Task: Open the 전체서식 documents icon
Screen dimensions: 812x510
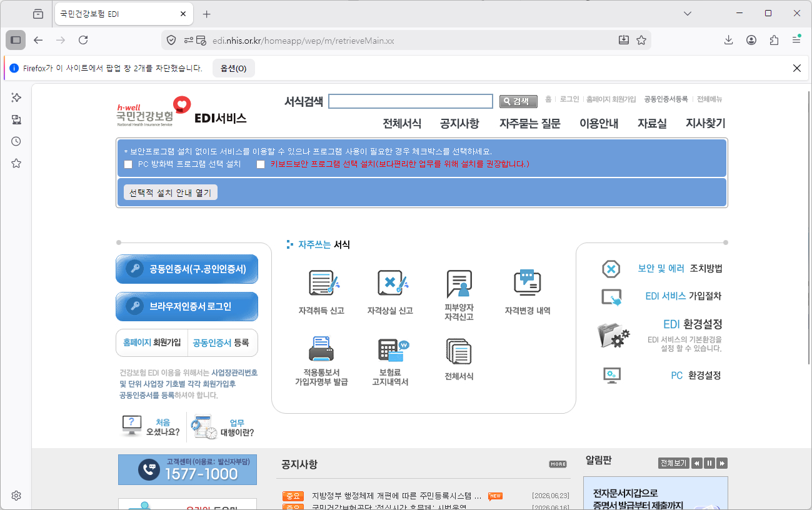Action: (459, 351)
